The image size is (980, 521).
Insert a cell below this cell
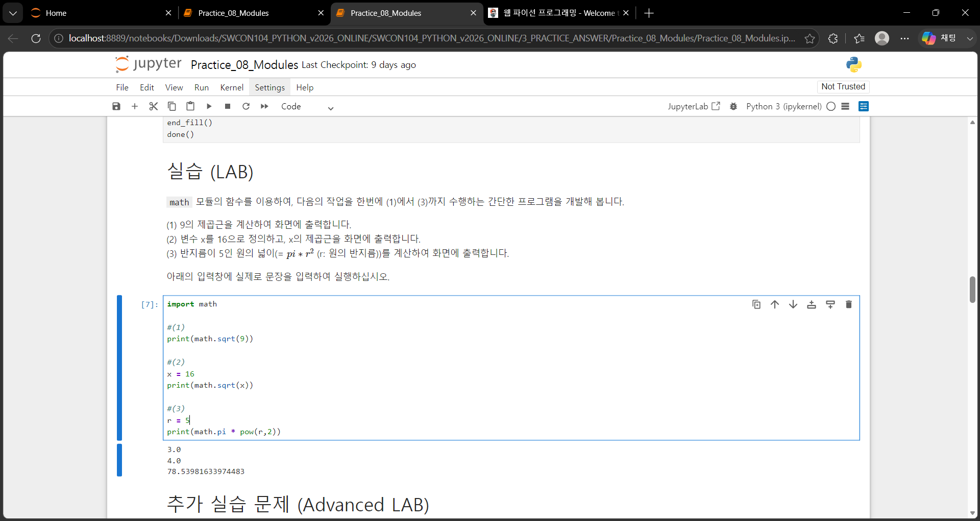(x=830, y=304)
